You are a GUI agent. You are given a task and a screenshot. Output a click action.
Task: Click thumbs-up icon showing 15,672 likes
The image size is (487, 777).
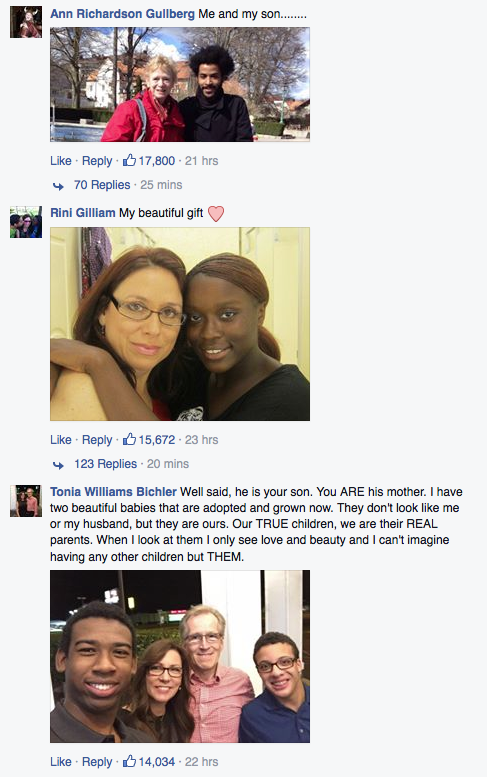pyautogui.click(x=129, y=439)
